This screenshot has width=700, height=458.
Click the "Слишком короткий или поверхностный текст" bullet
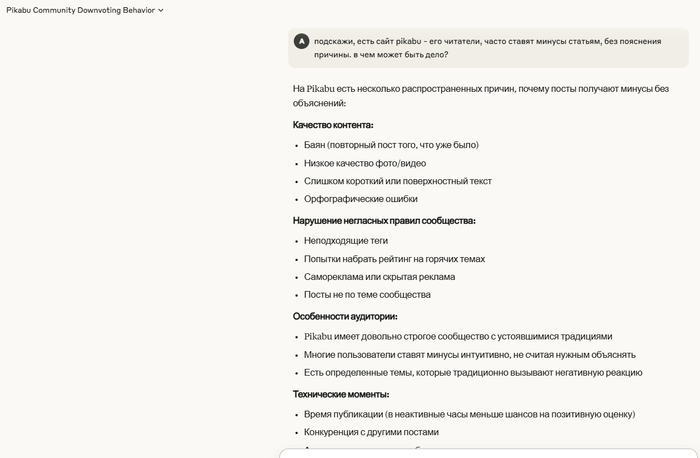pyautogui.click(x=398, y=181)
